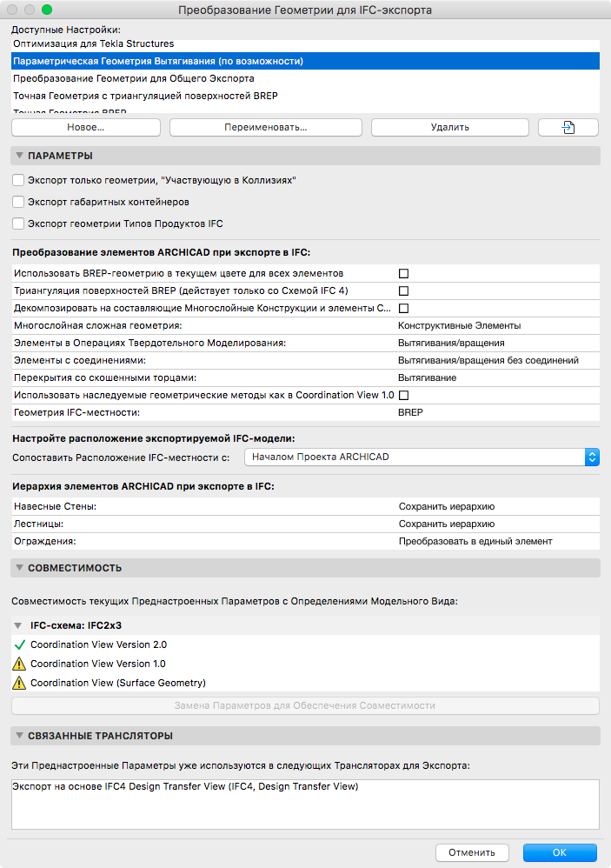Toggle 'Экспорт геометрии Типов Продуктов IFC' checkbox
The width and height of the screenshot is (611, 868).
click(x=18, y=224)
